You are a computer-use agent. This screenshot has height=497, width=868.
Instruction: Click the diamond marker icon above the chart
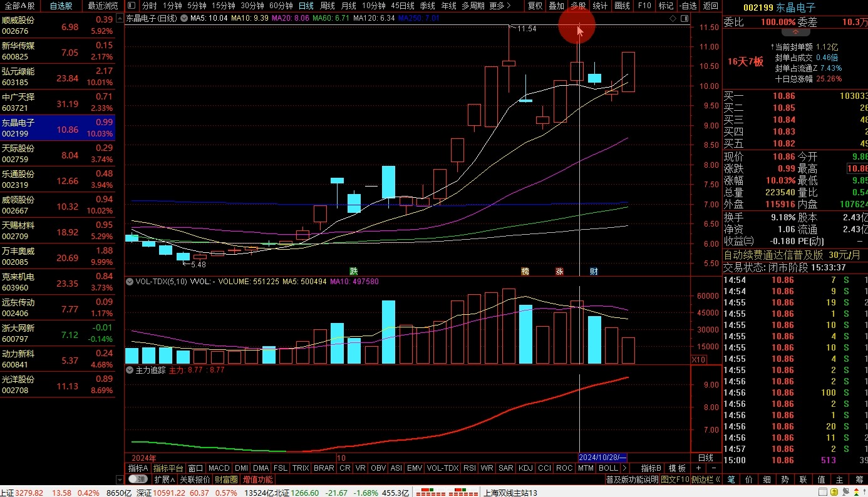tap(673, 18)
